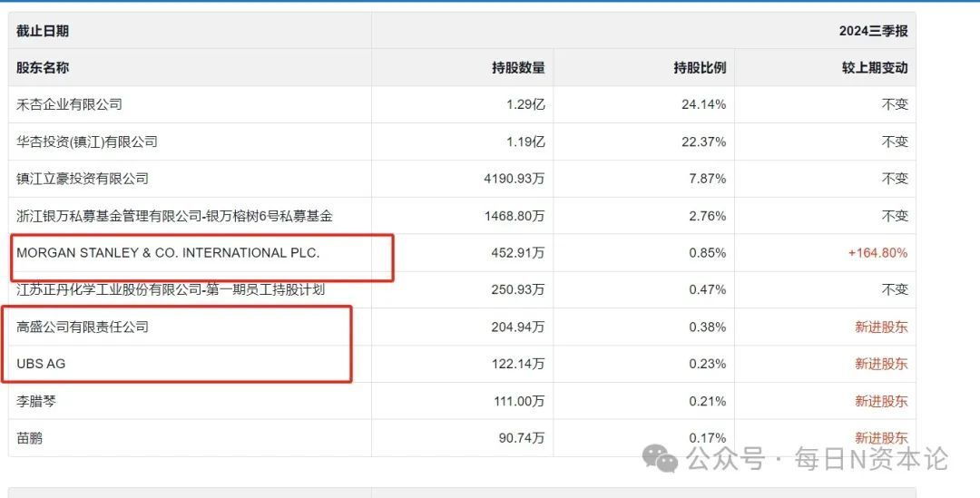Select the 111.00万 holding value
The image size is (980, 498).
coord(519,401)
